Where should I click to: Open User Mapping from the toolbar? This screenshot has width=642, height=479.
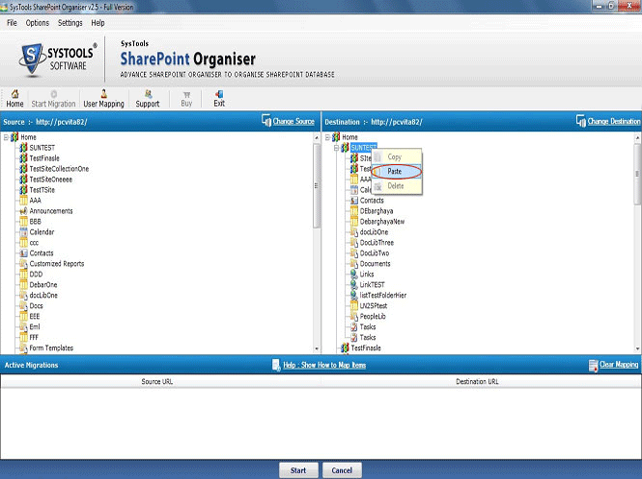104,99
